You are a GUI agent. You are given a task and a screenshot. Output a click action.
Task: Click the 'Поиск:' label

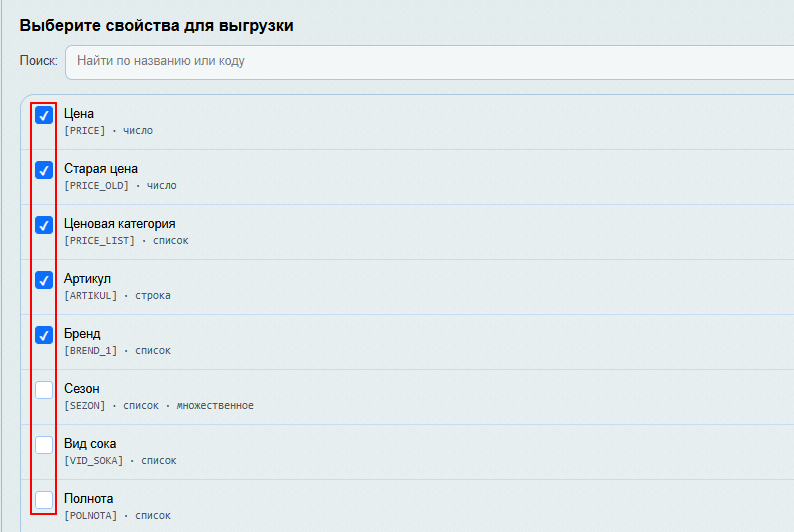pyautogui.click(x=39, y=61)
